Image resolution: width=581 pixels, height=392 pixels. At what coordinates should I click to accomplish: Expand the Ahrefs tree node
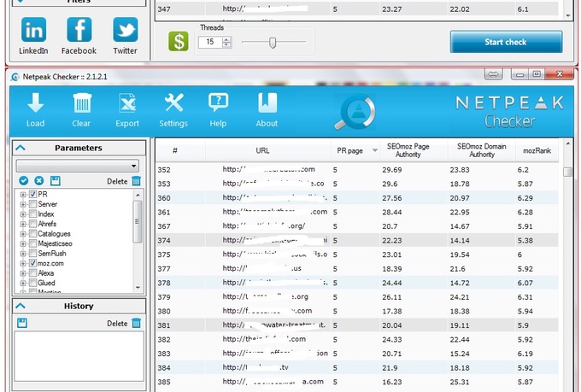23,224
